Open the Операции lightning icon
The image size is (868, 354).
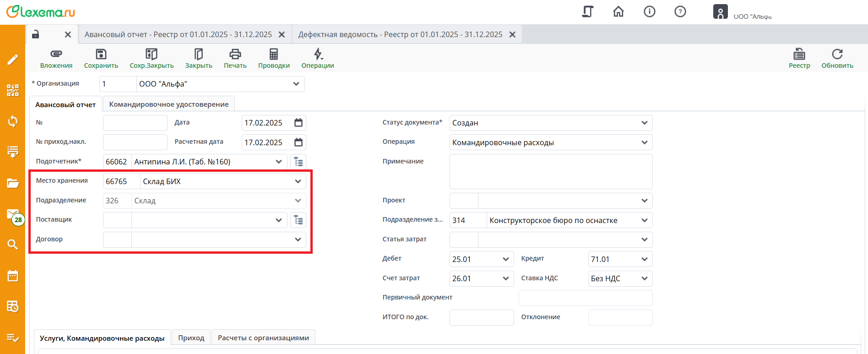click(x=318, y=54)
